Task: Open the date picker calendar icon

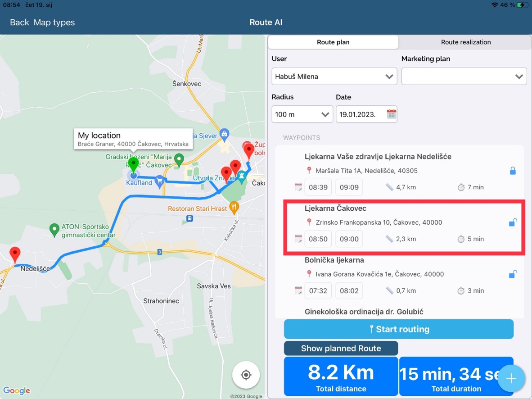Action: pos(391,114)
